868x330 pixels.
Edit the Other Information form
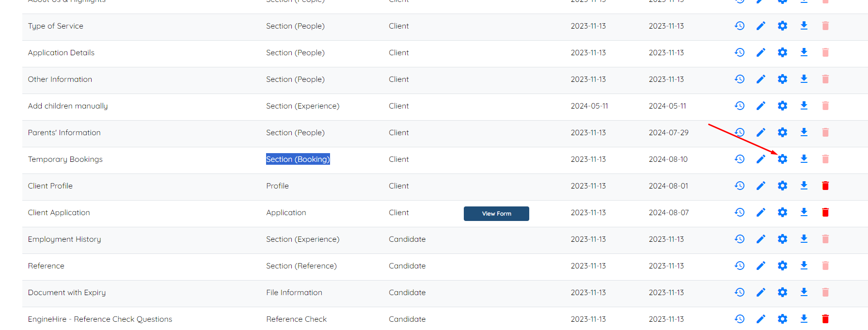761,79
